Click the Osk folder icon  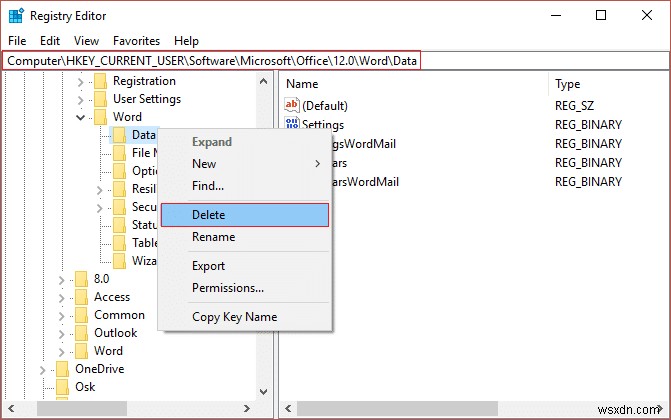tap(62, 387)
